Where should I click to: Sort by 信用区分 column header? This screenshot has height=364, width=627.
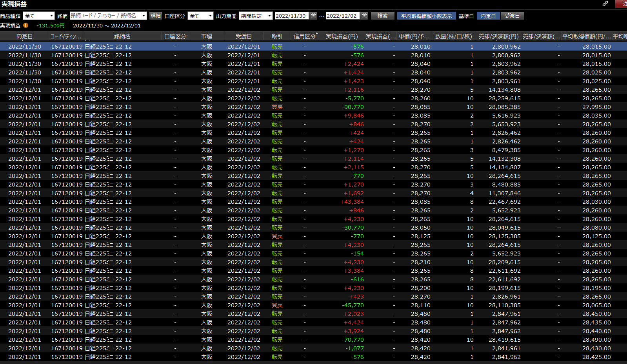(305, 36)
